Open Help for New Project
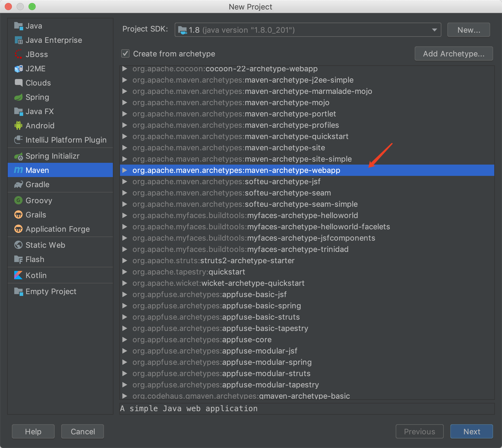The height and width of the screenshot is (448, 502). tap(33, 431)
